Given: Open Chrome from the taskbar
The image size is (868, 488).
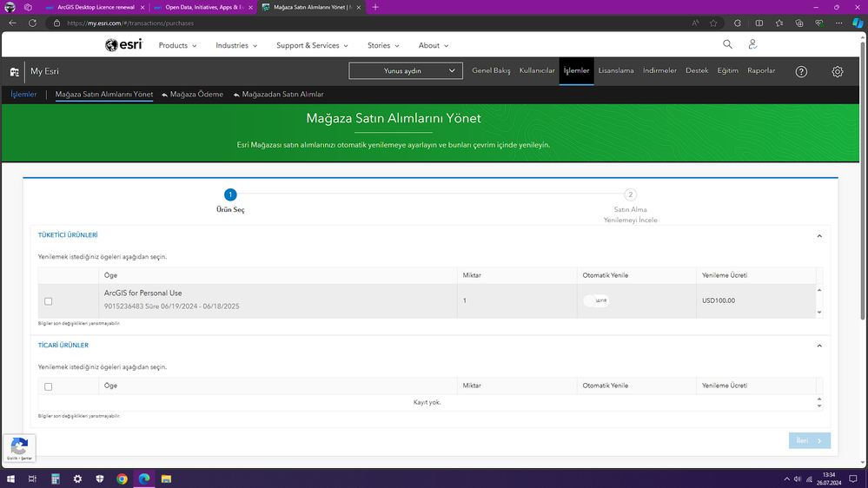Looking at the screenshot, I should tap(122, 478).
